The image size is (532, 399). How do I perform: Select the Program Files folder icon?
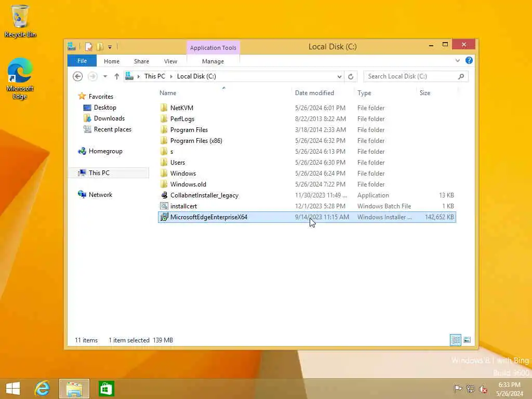pyautogui.click(x=164, y=129)
